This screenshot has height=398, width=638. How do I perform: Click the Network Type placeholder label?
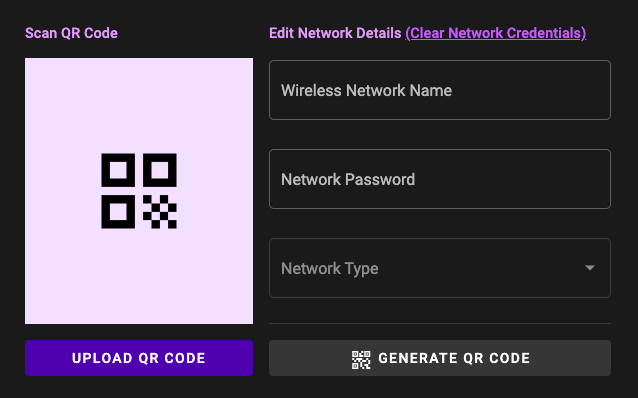click(330, 269)
